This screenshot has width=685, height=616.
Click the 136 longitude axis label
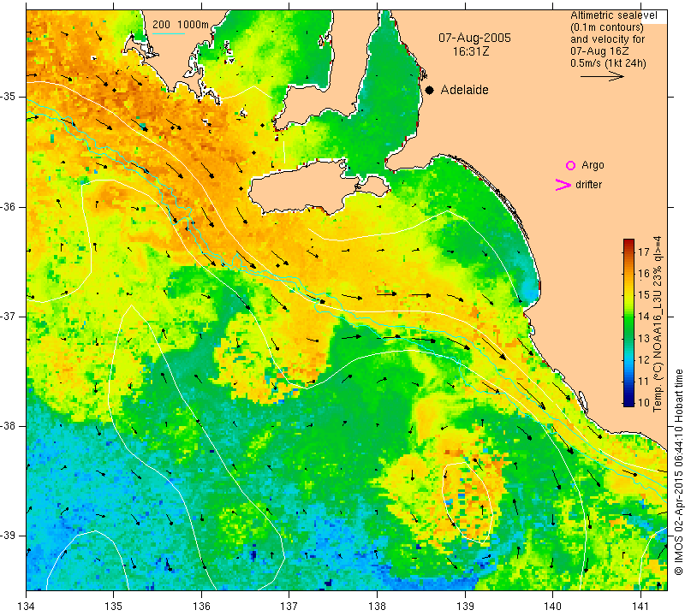201,607
